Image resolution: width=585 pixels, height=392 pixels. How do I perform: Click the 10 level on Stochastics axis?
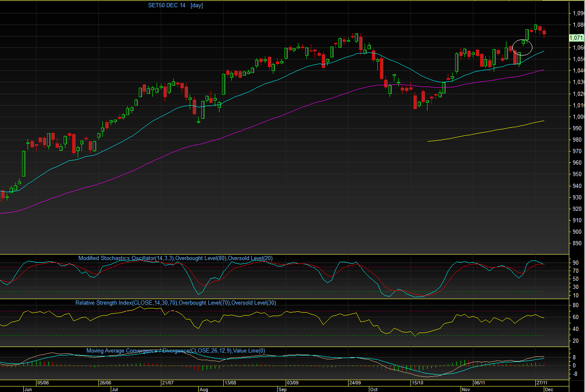[576, 295]
